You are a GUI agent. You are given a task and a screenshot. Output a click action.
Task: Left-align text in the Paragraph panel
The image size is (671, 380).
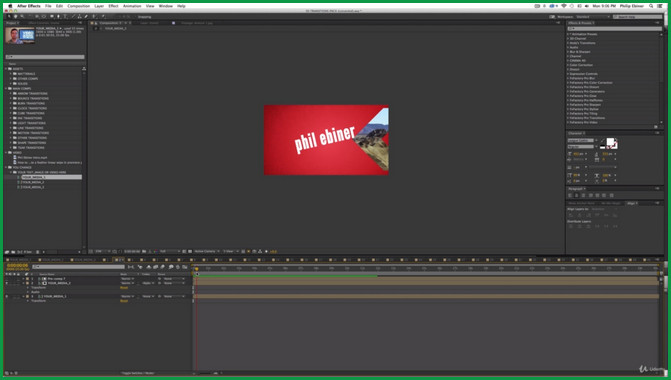570,195
